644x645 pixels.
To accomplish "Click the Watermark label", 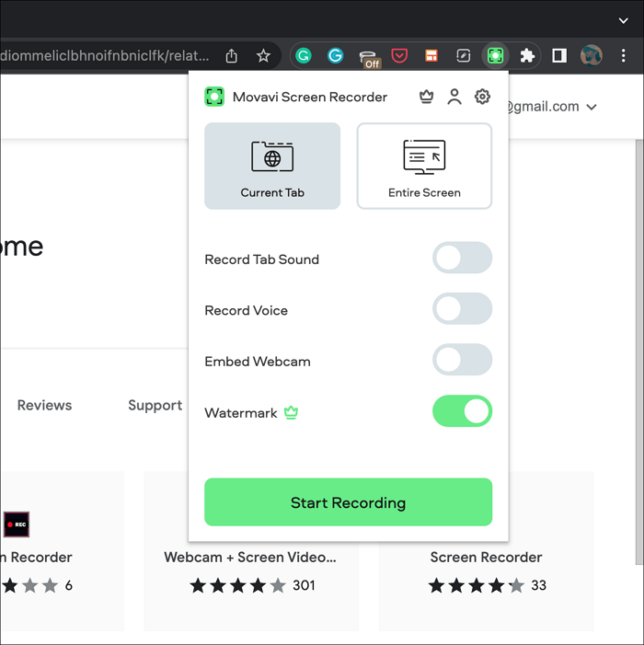I will pyautogui.click(x=241, y=412).
